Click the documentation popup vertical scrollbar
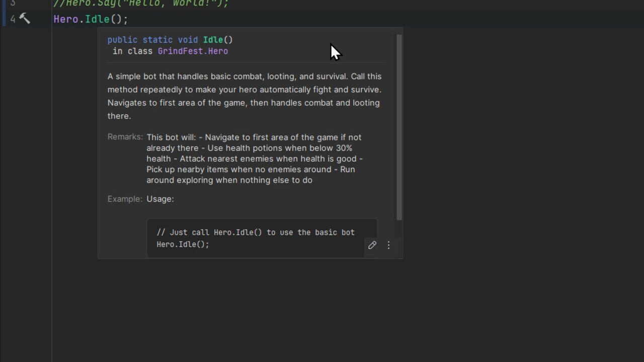Image resolution: width=644 pixels, height=362 pixels. tap(399, 127)
